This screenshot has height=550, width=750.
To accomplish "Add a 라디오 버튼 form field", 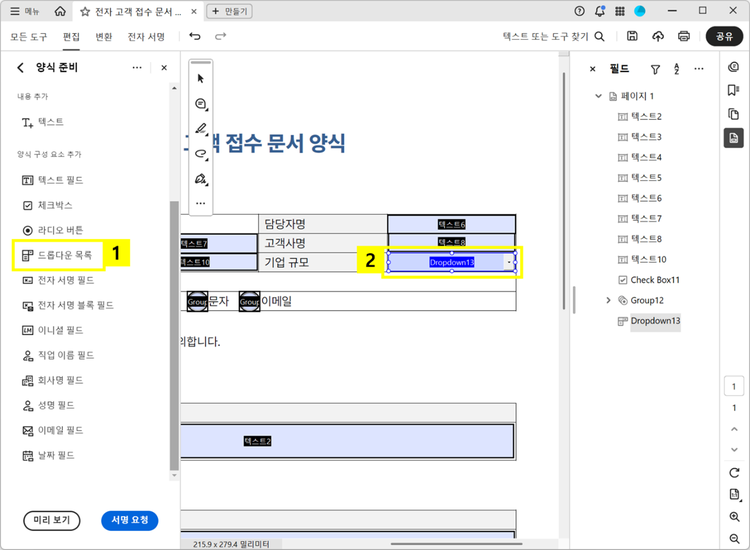I will [53, 230].
